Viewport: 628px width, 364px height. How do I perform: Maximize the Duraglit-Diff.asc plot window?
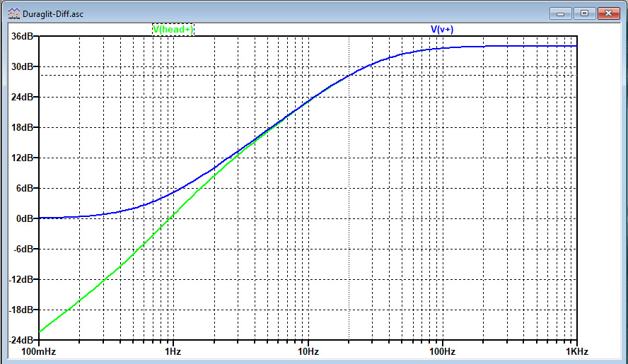[584, 13]
